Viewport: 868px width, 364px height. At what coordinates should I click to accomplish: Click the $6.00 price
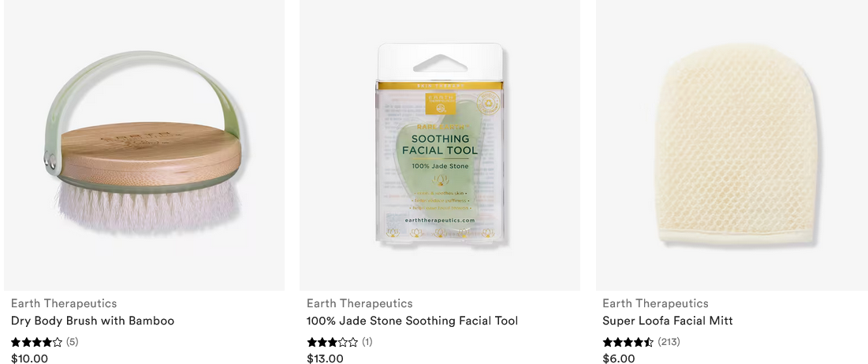coord(618,358)
